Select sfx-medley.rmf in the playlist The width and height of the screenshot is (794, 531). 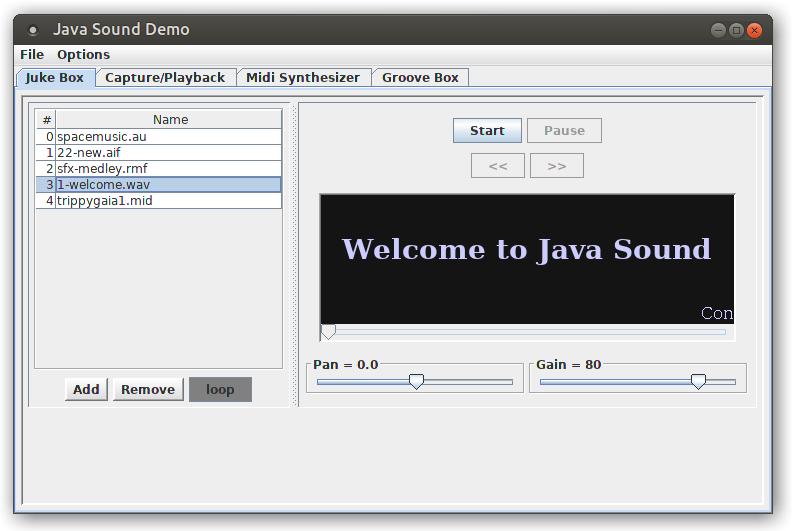(x=158, y=169)
